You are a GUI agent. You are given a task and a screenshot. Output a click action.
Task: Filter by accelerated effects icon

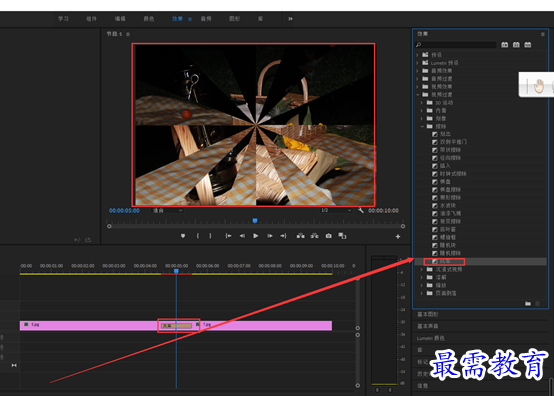click(505, 45)
